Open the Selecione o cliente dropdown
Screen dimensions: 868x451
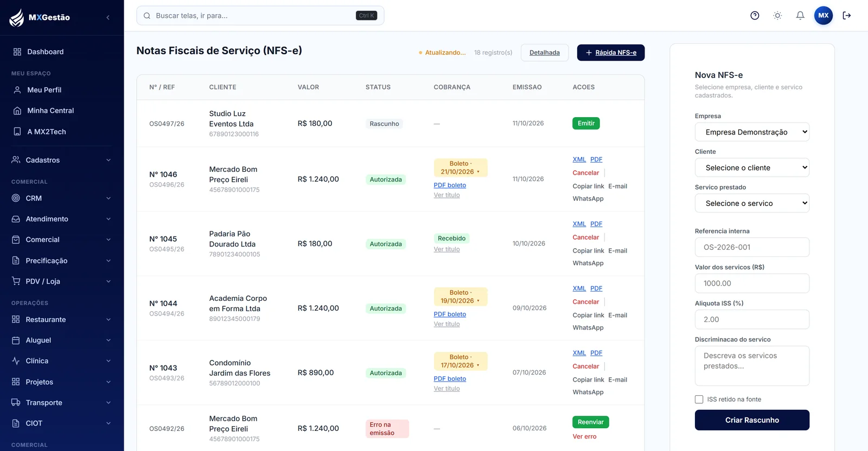pos(752,168)
